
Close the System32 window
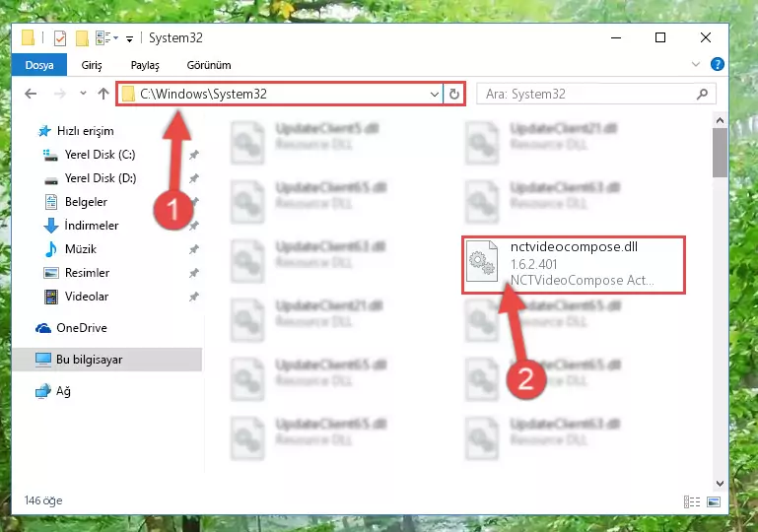(706, 37)
